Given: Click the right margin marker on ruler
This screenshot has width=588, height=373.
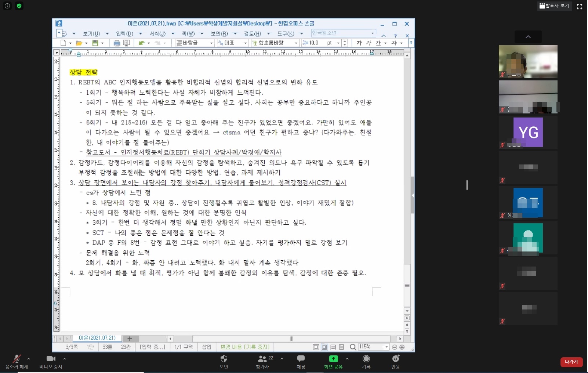Looking at the screenshot, I should (x=372, y=52).
